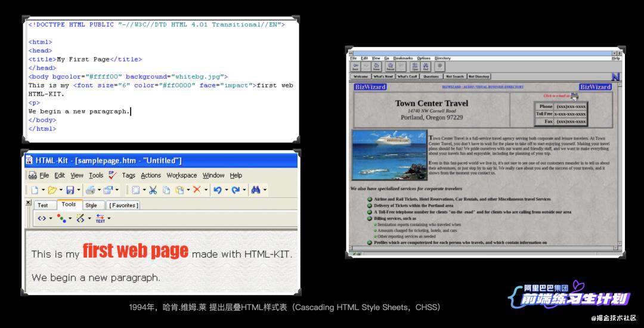
Task: Click the Questions button in Netscape
Action: (x=431, y=76)
